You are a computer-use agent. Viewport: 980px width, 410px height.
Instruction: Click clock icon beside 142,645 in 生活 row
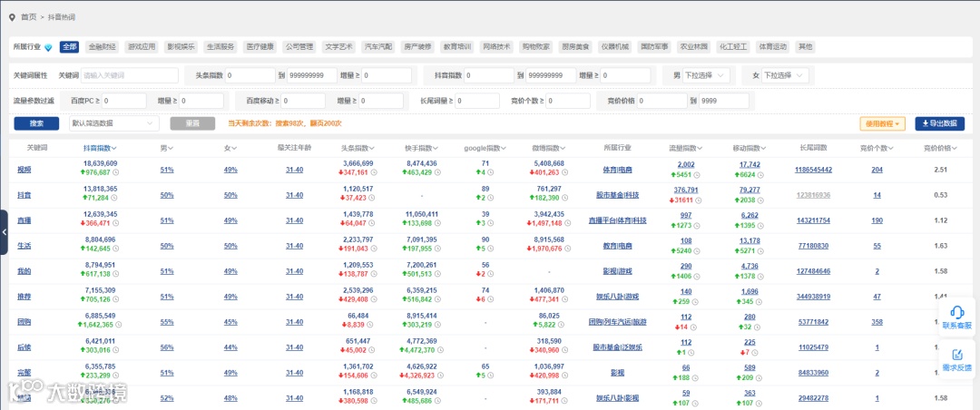pyautogui.click(x=115, y=249)
